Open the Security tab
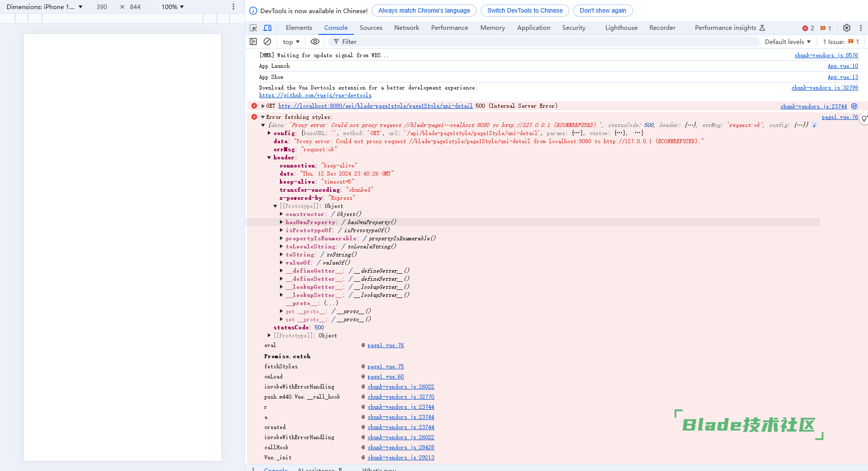This screenshot has width=868, height=471. coord(574,28)
